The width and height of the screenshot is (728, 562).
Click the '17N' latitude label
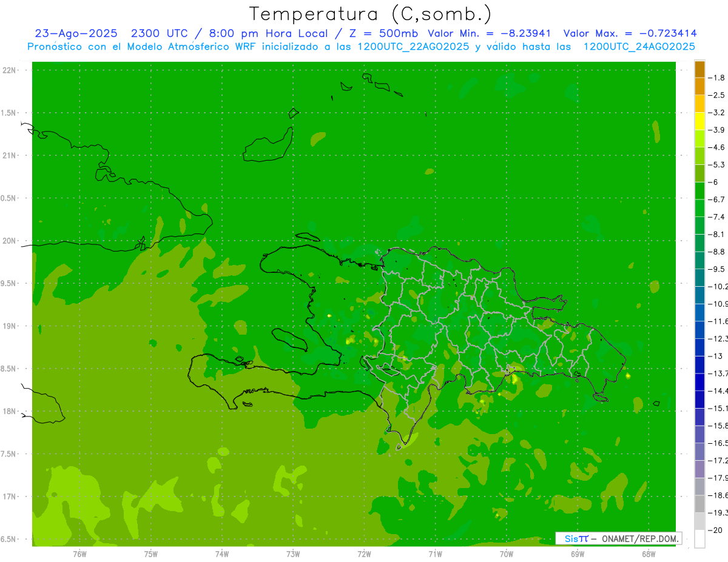[x=10, y=497]
